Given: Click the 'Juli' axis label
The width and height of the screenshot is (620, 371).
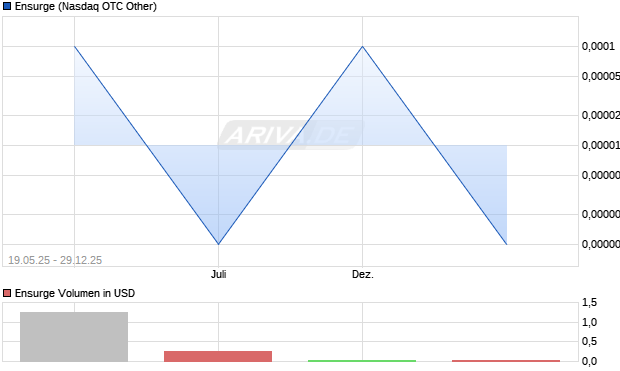Looking at the screenshot, I should 218,274.
